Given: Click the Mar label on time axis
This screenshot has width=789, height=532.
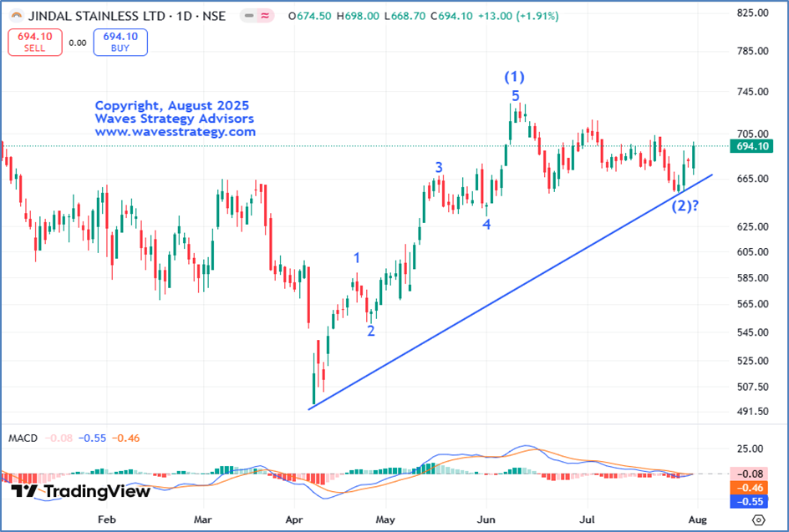Looking at the screenshot, I should pyautogui.click(x=203, y=519).
